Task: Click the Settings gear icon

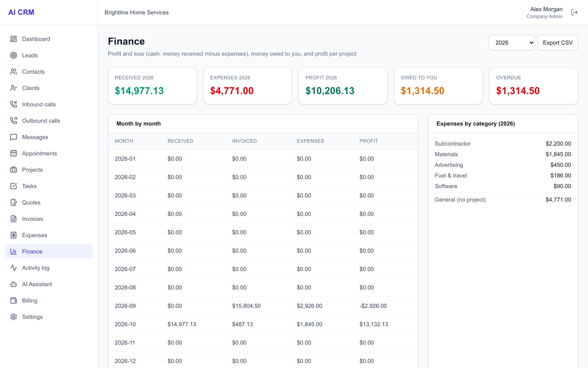Action: pyautogui.click(x=14, y=317)
